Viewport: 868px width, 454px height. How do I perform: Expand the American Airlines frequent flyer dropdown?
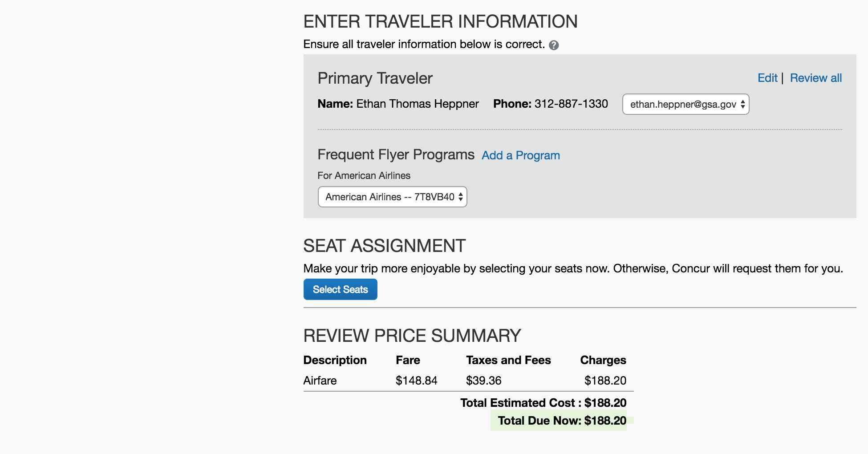click(x=392, y=197)
